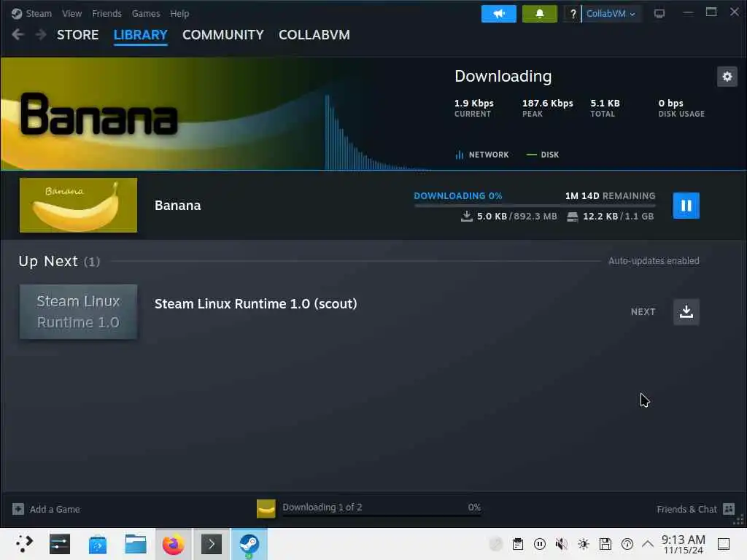Open the Friends menu

107,13
